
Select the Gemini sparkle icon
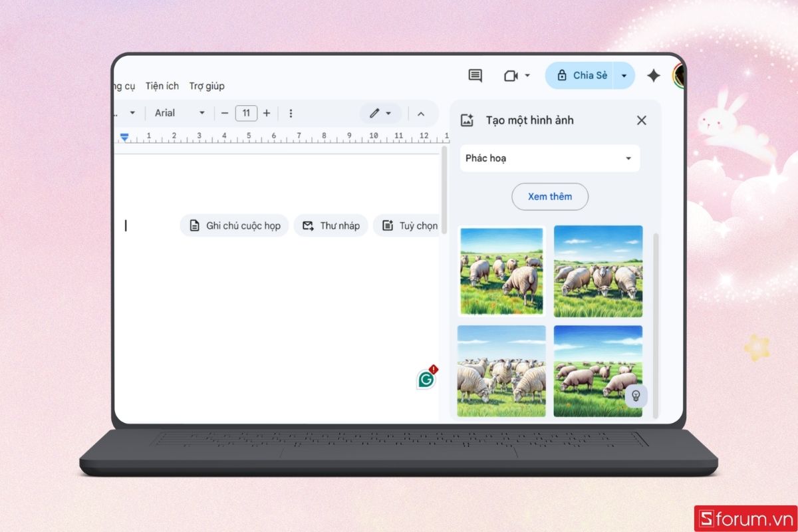pos(653,76)
